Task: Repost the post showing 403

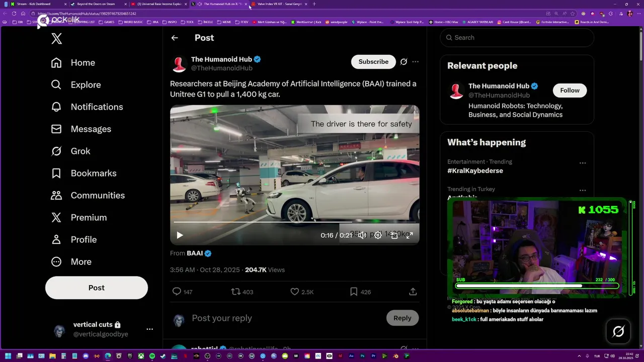Action: pos(242,292)
